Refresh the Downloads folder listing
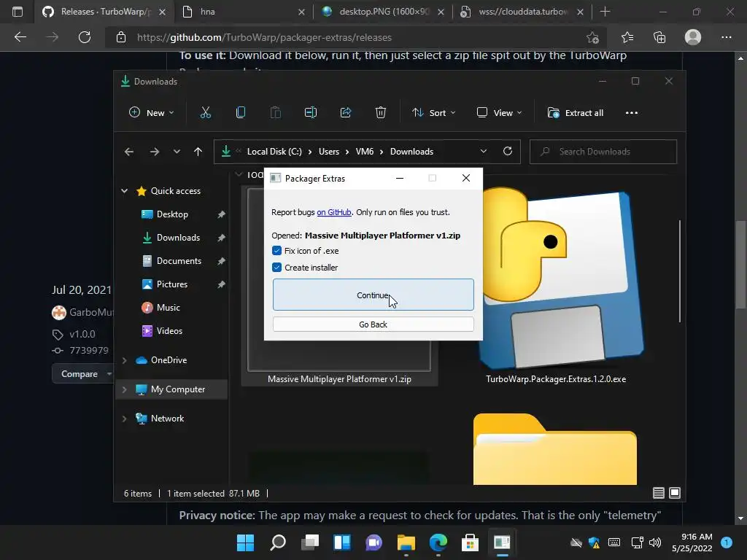Viewport: 747px width, 560px height. point(508,151)
